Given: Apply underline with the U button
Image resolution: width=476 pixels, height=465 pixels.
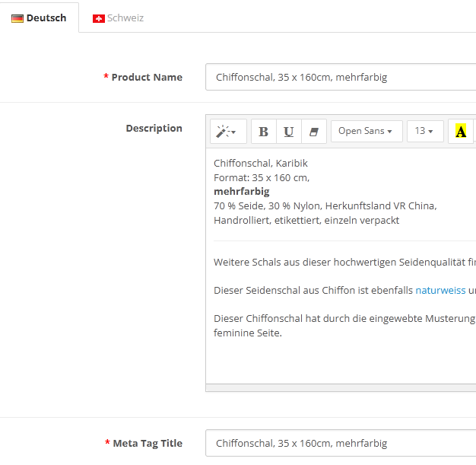Looking at the screenshot, I should coord(289,132).
